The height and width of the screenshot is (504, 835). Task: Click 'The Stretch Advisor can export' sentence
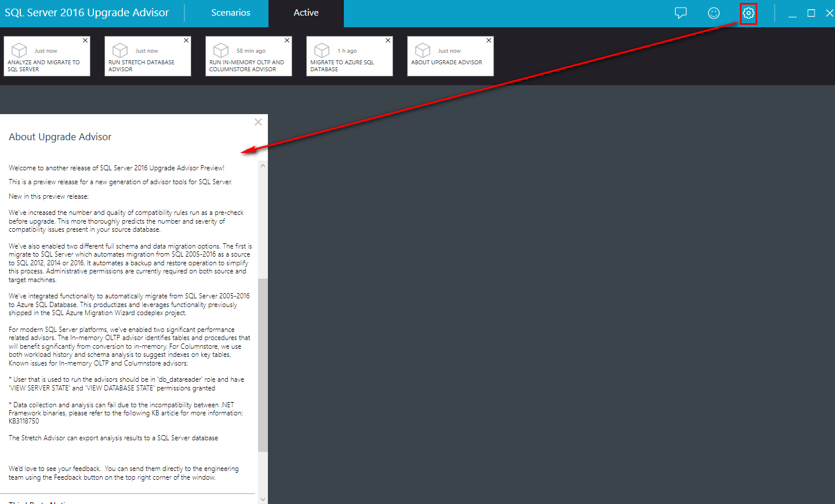[x=114, y=438]
